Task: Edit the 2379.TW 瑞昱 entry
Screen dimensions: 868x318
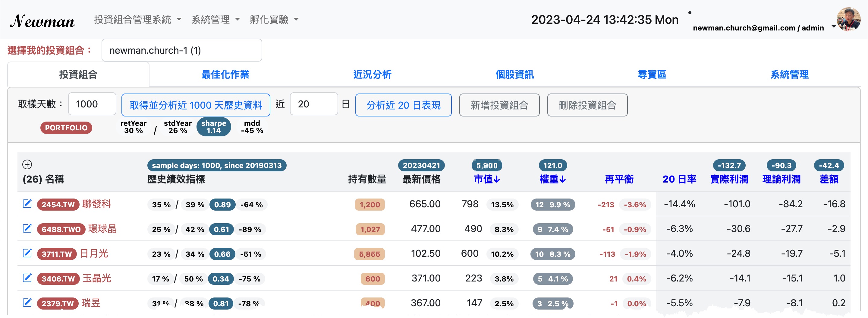Action: pos(27,303)
